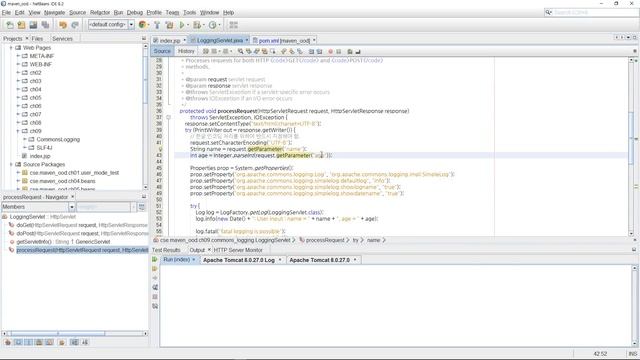Image resolution: width=640 pixels, height=360 pixels.
Task: Collapse the Web Pages tree node
Action: pyautogui.click(x=11, y=48)
